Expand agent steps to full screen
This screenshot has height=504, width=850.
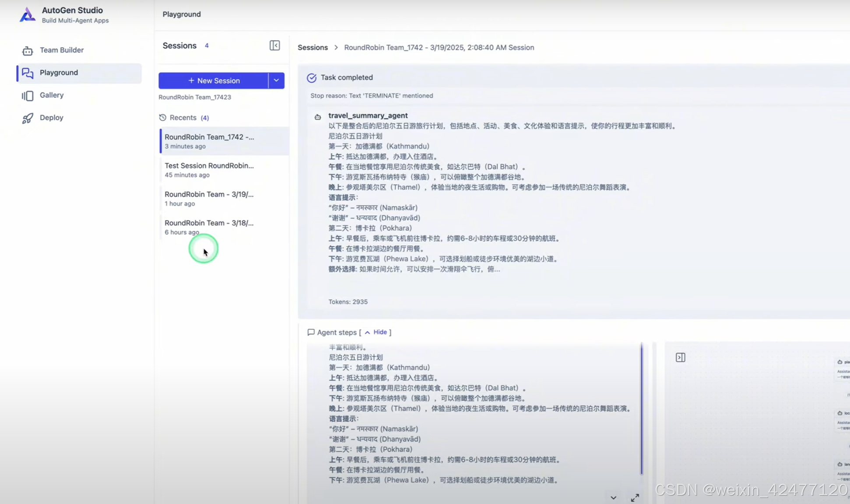(635, 497)
